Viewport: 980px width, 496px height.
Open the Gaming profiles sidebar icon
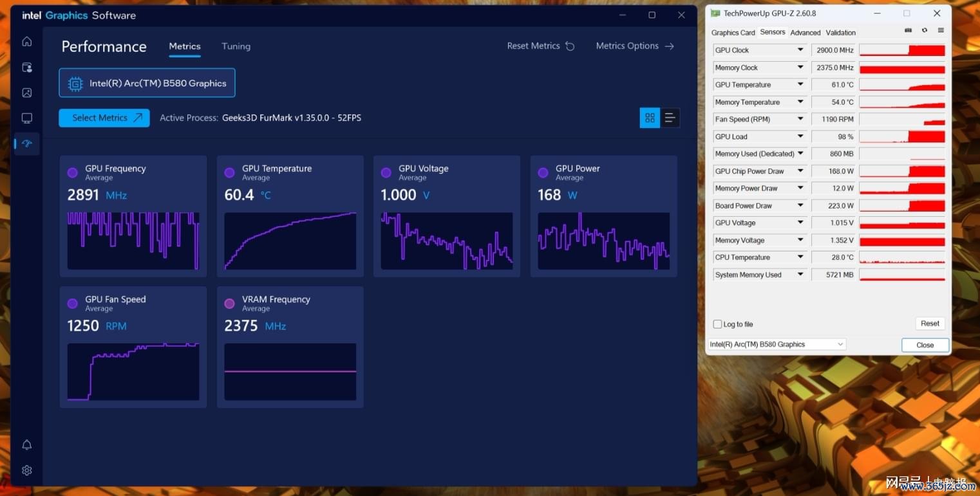pos(26,68)
